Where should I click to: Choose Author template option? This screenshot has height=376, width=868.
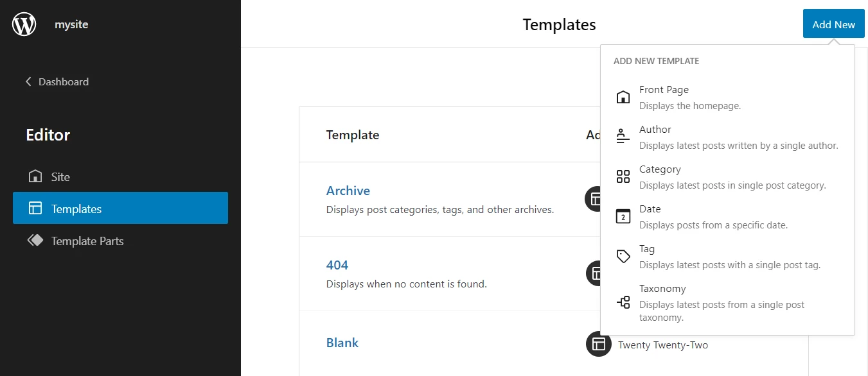click(727, 137)
